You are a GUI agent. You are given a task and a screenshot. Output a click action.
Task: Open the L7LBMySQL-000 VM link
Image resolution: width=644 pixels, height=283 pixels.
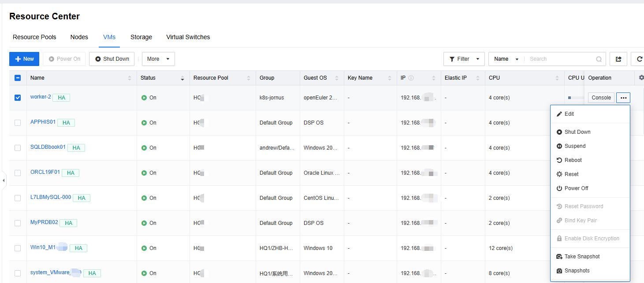pyautogui.click(x=51, y=197)
